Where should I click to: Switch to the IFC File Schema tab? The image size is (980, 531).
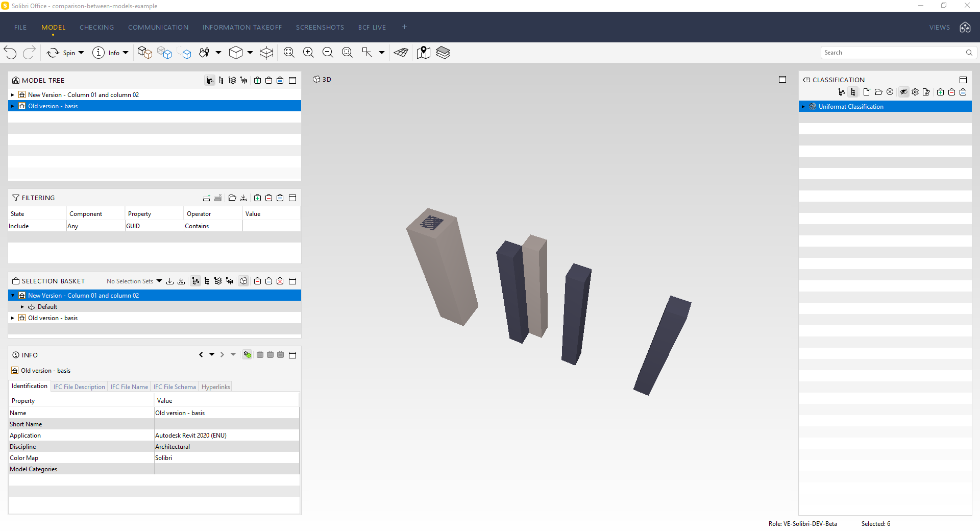[x=175, y=387]
